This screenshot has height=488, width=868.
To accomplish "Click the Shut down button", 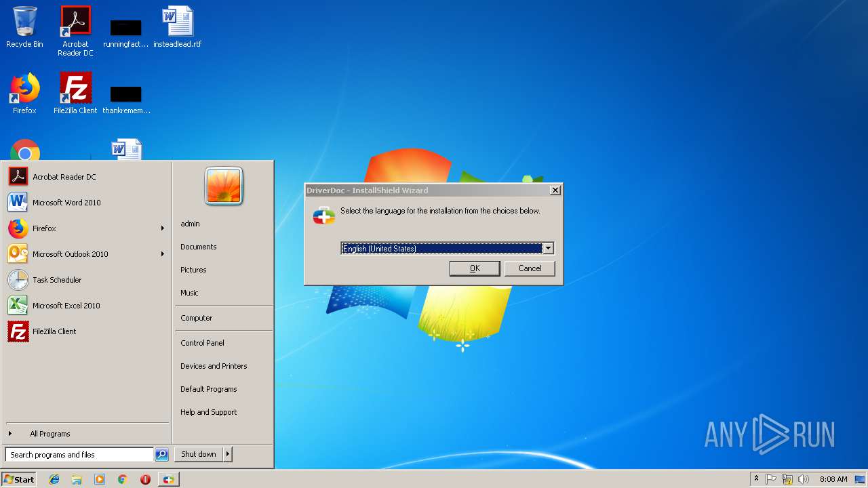I will tap(199, 454).
